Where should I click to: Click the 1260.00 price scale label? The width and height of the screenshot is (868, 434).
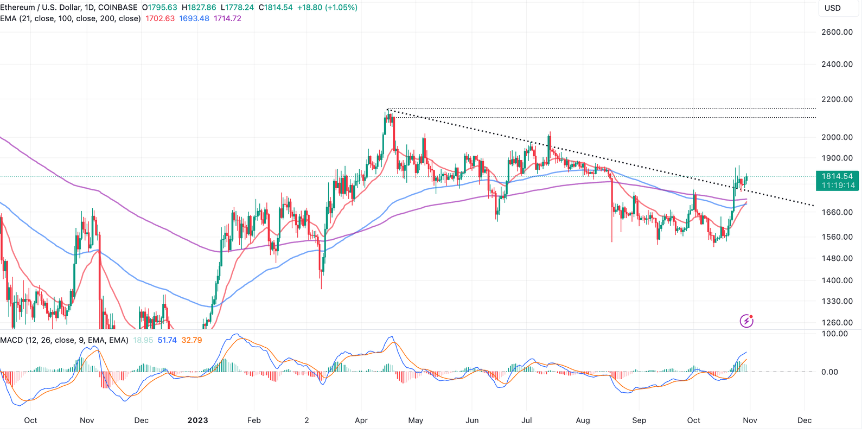tap(837, 322)
